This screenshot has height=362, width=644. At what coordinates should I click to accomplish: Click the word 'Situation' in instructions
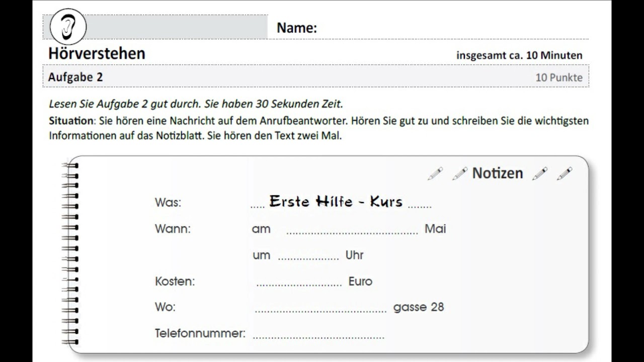tap(71, 121)
